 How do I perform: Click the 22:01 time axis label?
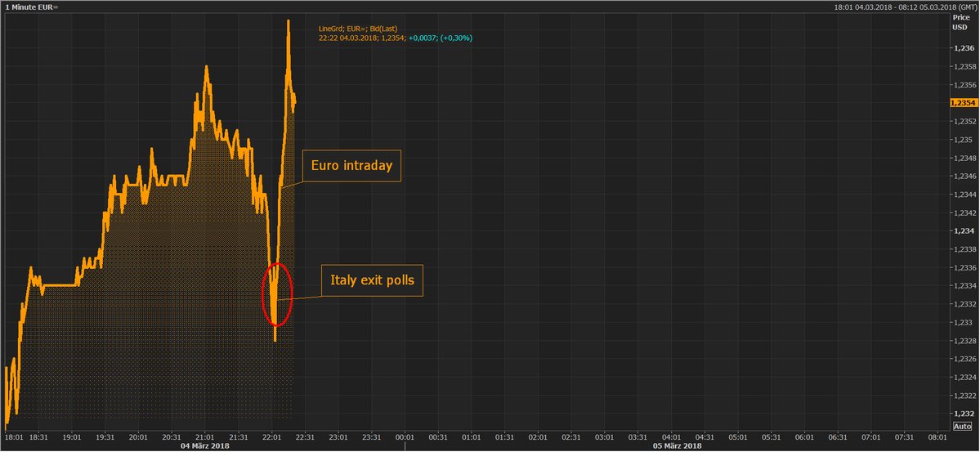tap(272, 438)
